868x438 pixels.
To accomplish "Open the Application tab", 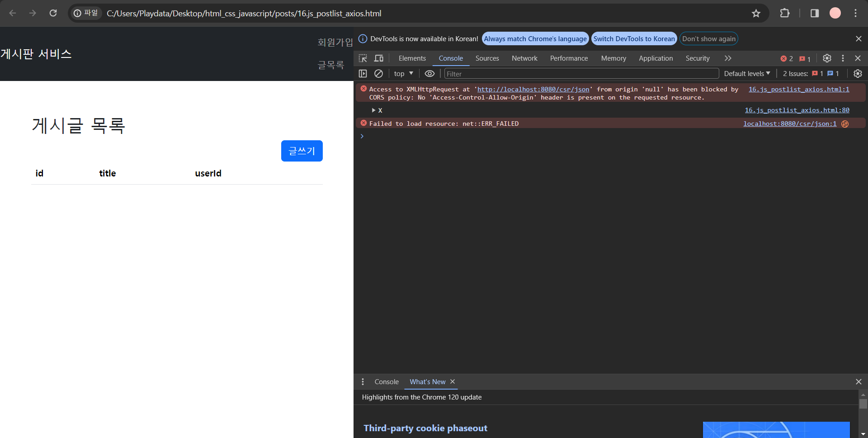I will coord(656,58).
